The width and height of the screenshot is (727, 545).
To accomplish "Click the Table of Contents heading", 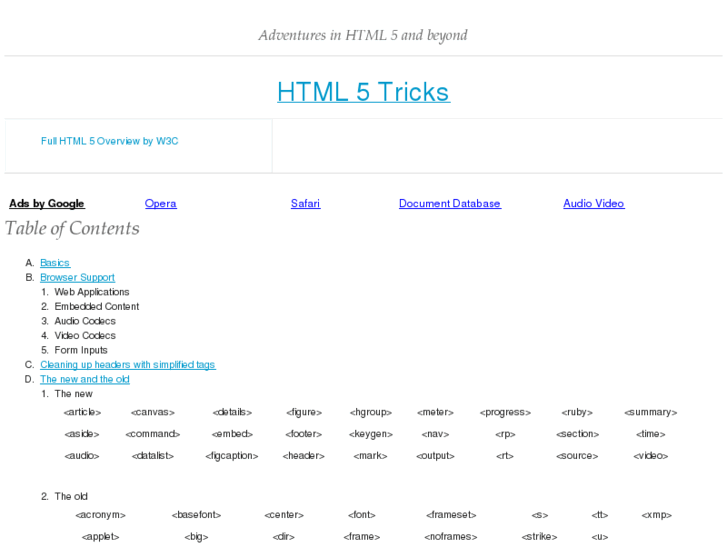I will 72,228.
